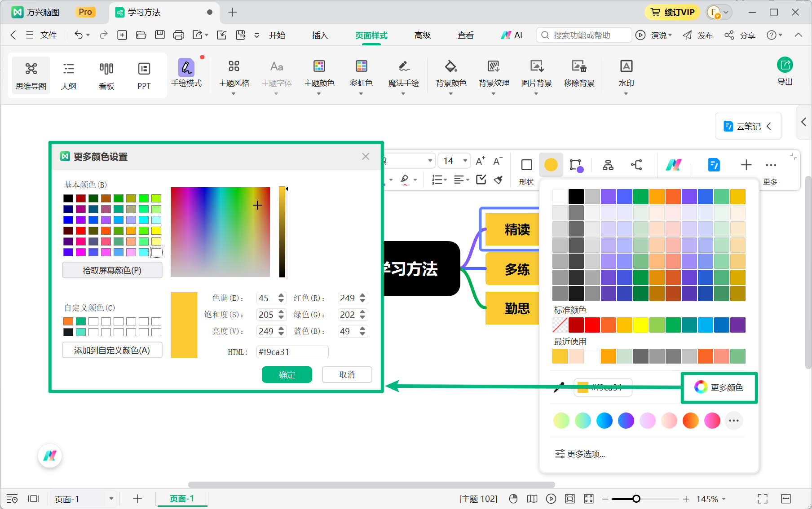Click pick screen color (拾取屏幕颜色) button
The width and height of the screenshot is (812, 509).
112,270
